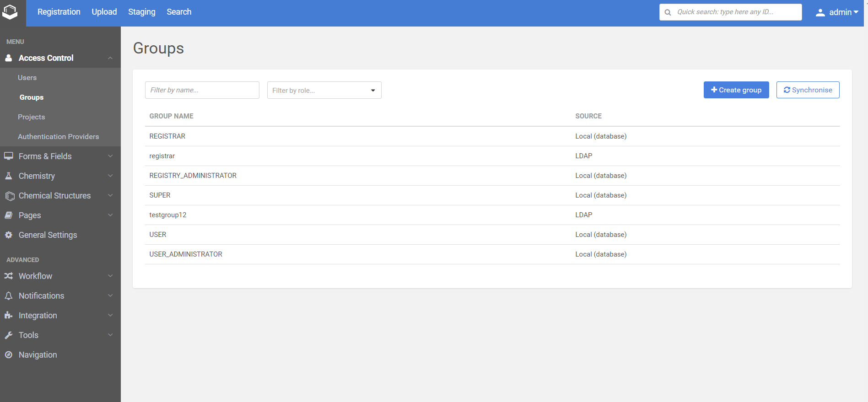Screen dimensions: 868x402
Task: Click the Workflow shuffle icon
Action: coord(8,276)
